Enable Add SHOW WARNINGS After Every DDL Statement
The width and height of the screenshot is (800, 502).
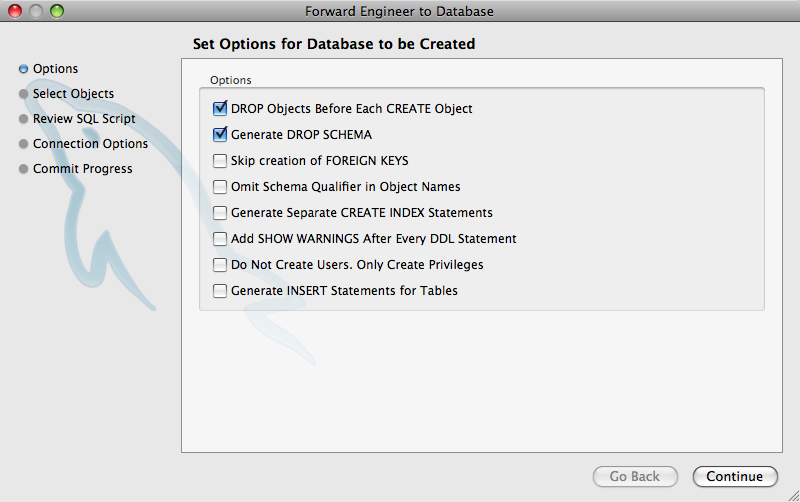220,239
